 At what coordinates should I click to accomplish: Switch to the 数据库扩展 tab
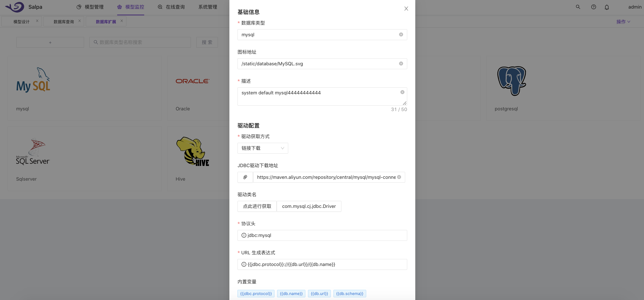point(106,22)
